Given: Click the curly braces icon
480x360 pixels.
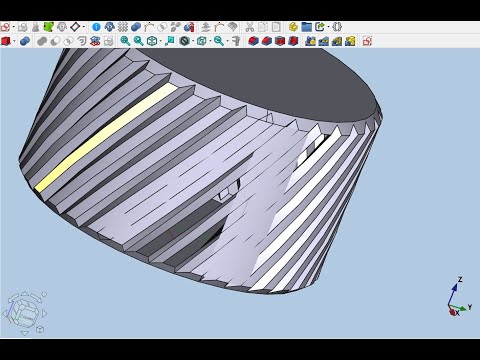Looking at the screenshot, I should click(x=337, y=27).
